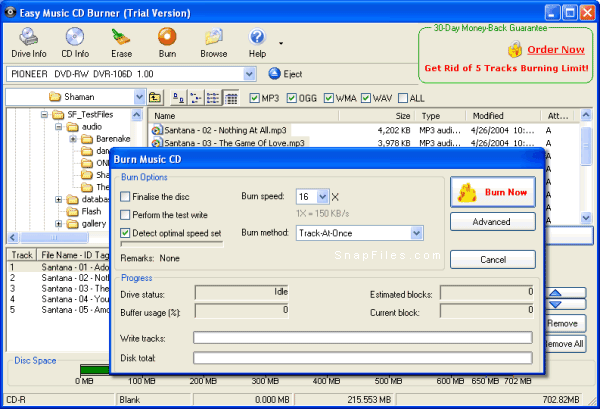The image size is (600, 409).
Task: Toggle the OGG file filter checkbox
Action: tap(291, 98)
